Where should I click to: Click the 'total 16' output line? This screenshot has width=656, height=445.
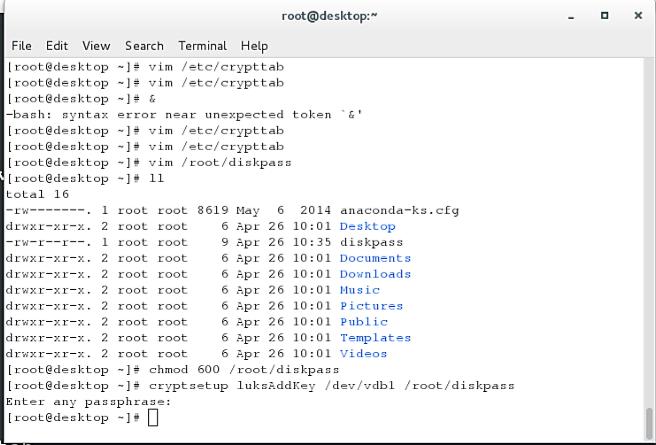click(x=37, y=194)
